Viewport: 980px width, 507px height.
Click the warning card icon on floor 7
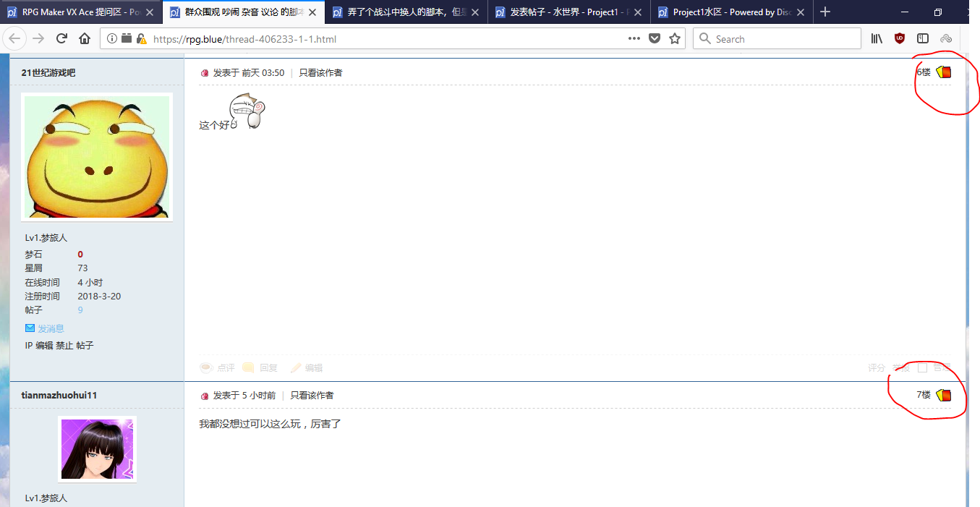[x=943, y=395]
